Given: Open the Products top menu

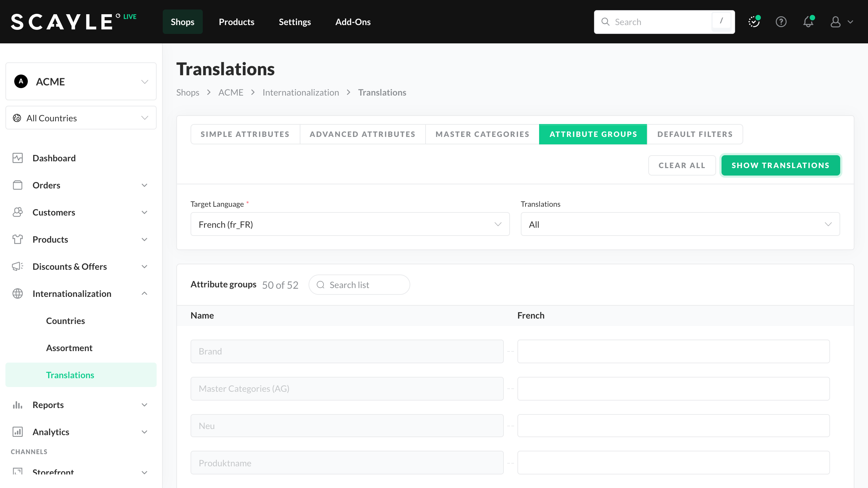Looking at the screenshot, I should pyautogui.click(x=237, y=22).
